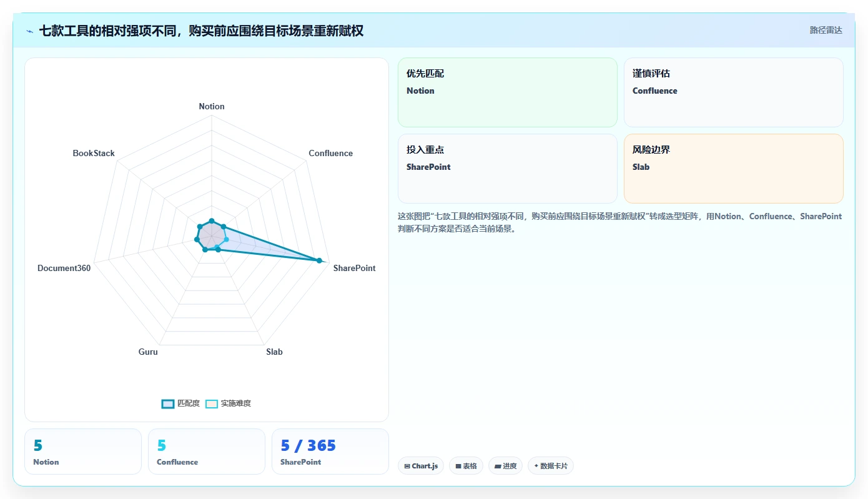This screenshot has width=868, height=499.
Task: Select the 谨慎评估 Confluence card
Action: click(x=734, y=92)
